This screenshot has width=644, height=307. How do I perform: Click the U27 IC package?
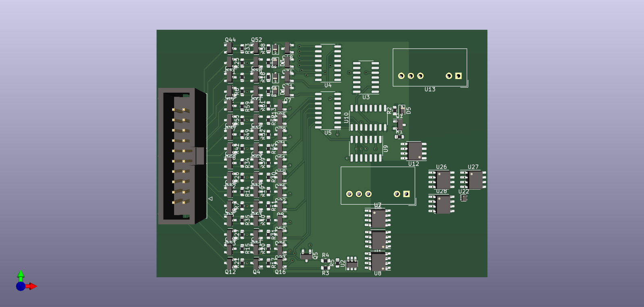474,180
